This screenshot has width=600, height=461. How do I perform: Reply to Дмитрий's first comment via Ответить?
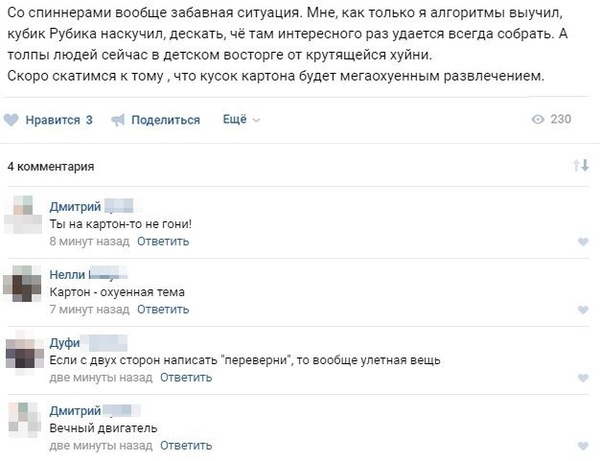point(163,241)
